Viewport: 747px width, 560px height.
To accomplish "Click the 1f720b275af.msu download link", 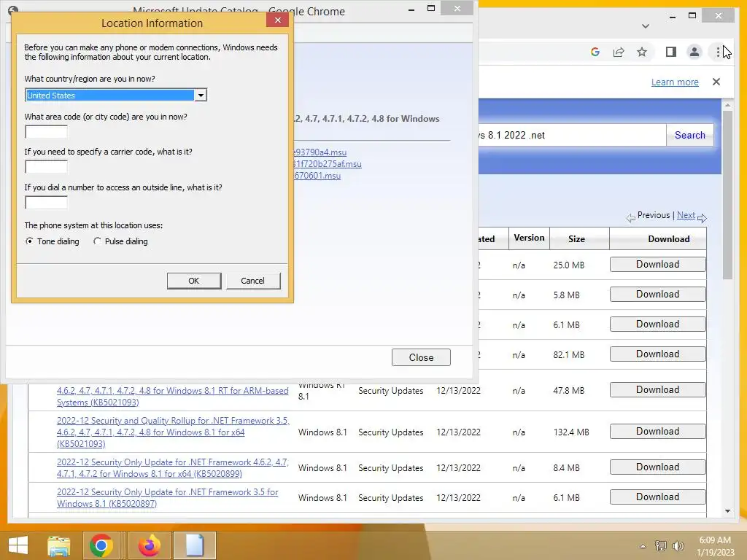I will click(328, 164).
